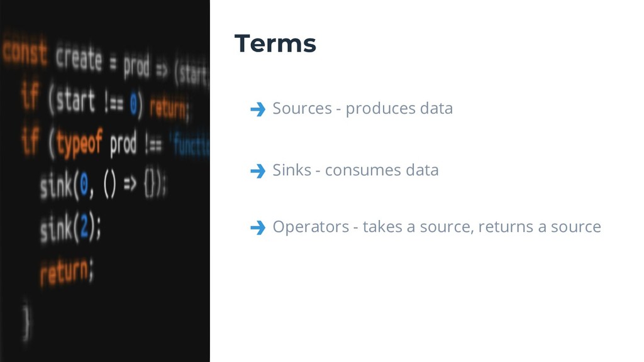Viewport: 644px width, 362px height.
Task: Click the 'Sources - produces data' text
Action: [363, 109]
